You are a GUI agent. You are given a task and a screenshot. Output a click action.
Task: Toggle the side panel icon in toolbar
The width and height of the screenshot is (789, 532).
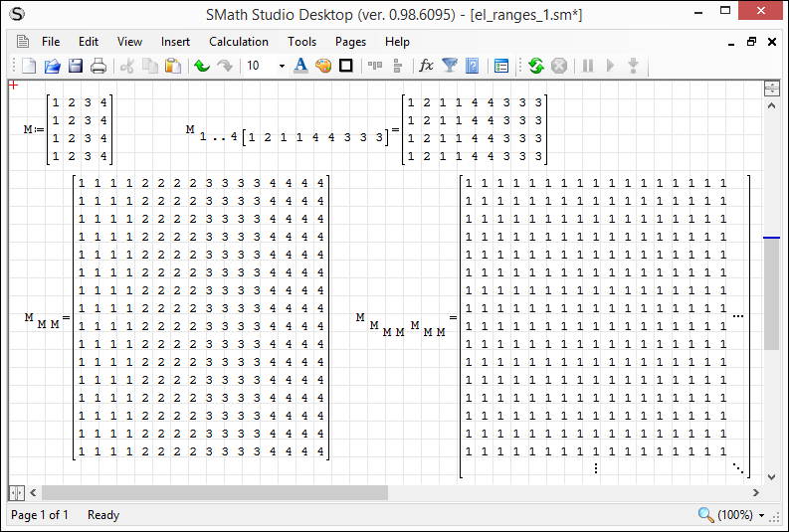point(500,66)
